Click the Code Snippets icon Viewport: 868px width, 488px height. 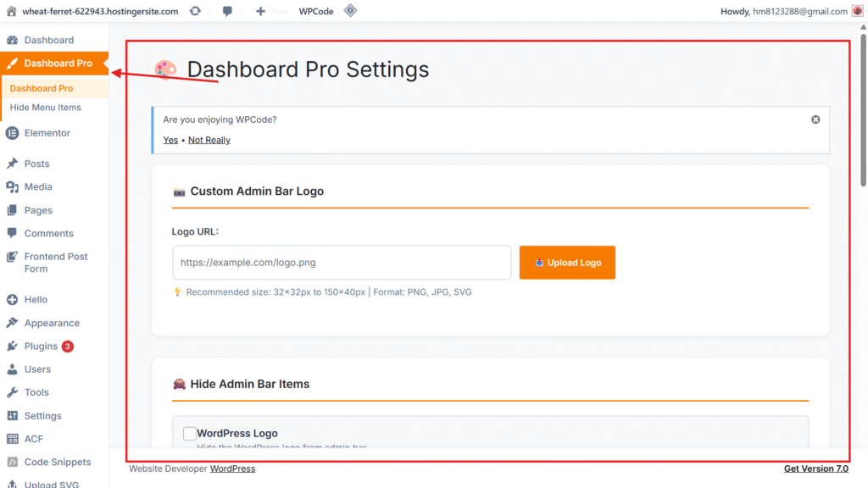click(x=12, y=462)
